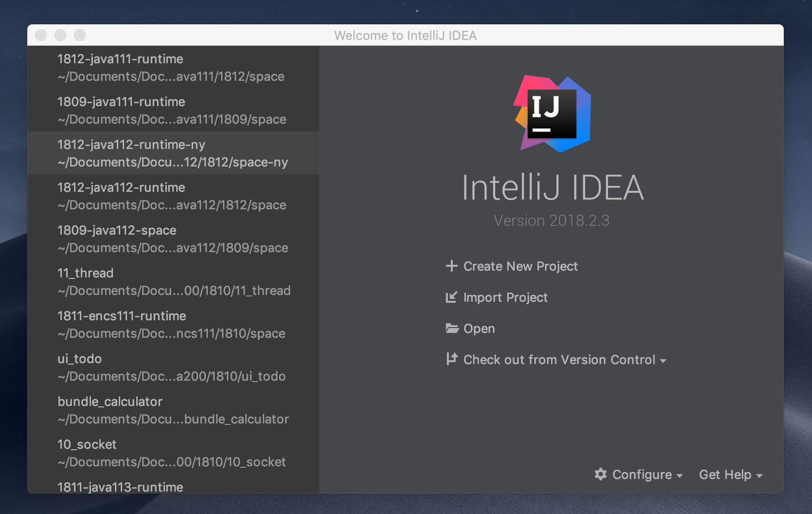
Task: Open recent project bundle_calculator
Action: point(173,410)
